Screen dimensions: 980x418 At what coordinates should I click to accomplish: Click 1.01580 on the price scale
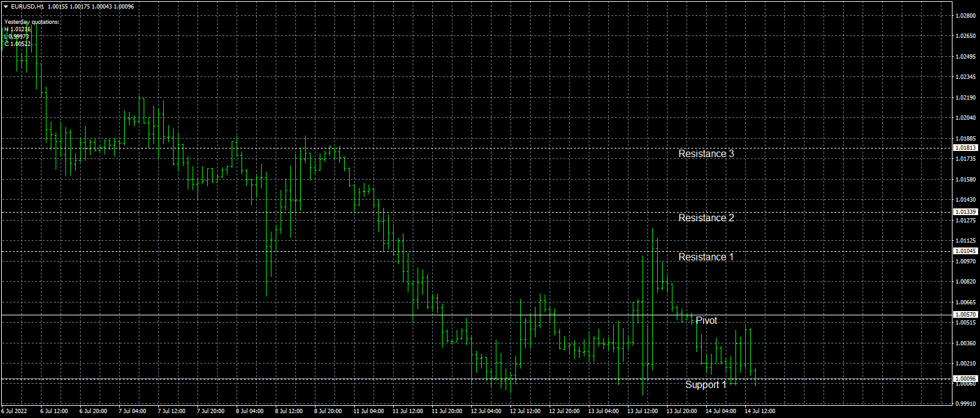(965, 180)
